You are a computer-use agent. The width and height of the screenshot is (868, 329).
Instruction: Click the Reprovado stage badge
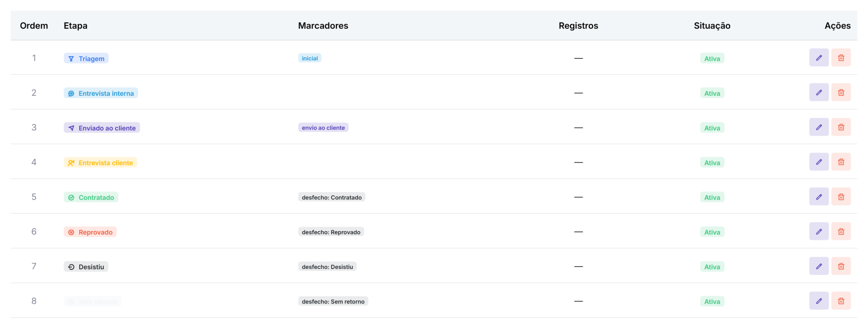[90, 232]
